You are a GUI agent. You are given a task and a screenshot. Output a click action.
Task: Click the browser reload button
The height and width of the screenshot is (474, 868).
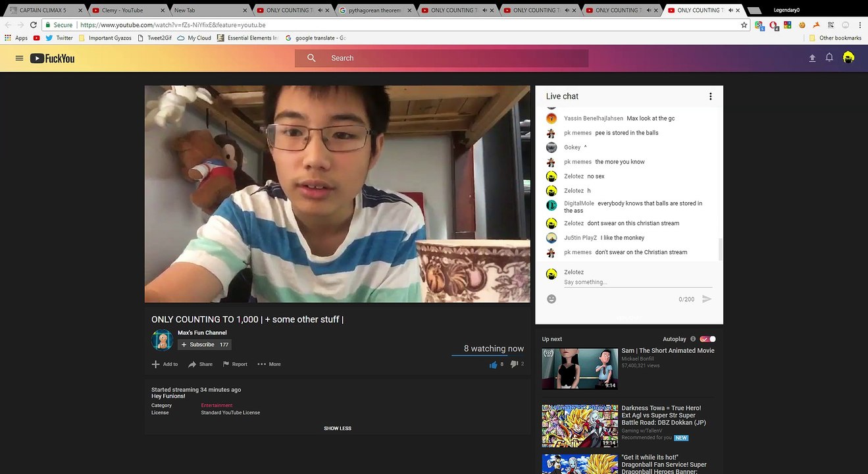click(x=34, y=25)
